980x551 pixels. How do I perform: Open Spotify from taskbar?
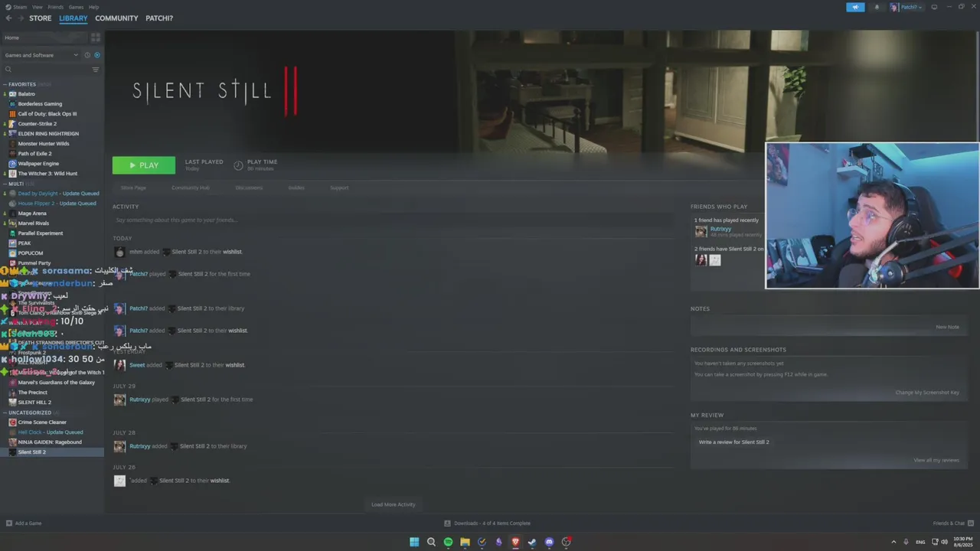[448, 542]
